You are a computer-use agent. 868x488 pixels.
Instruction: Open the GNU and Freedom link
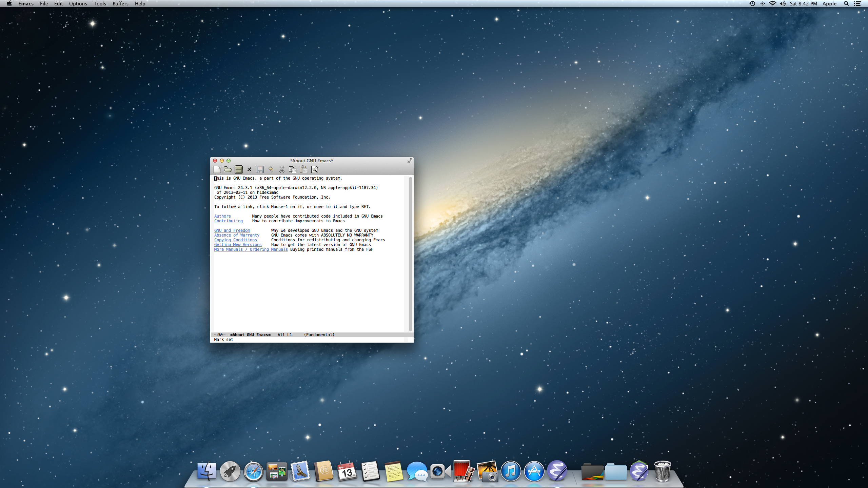(232, 230)
